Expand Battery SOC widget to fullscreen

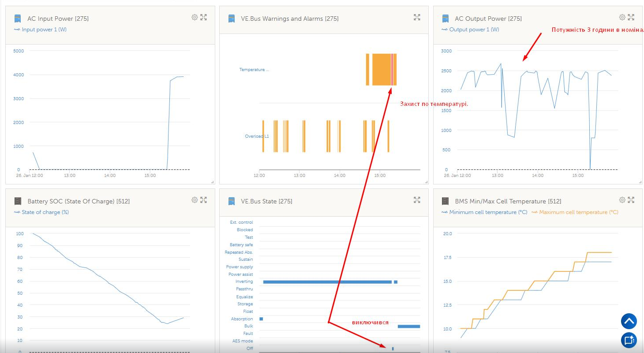click(203, 200)
